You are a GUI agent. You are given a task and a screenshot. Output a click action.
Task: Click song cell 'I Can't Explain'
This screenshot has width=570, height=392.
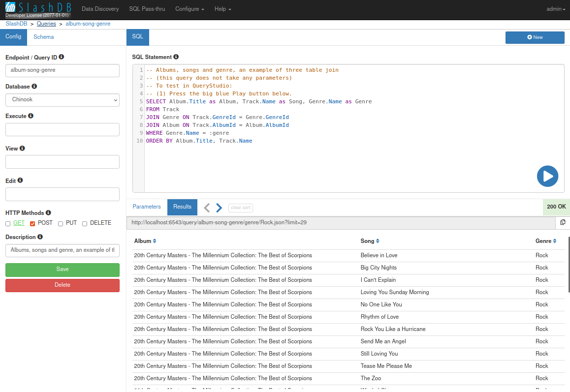pos(378,280)
